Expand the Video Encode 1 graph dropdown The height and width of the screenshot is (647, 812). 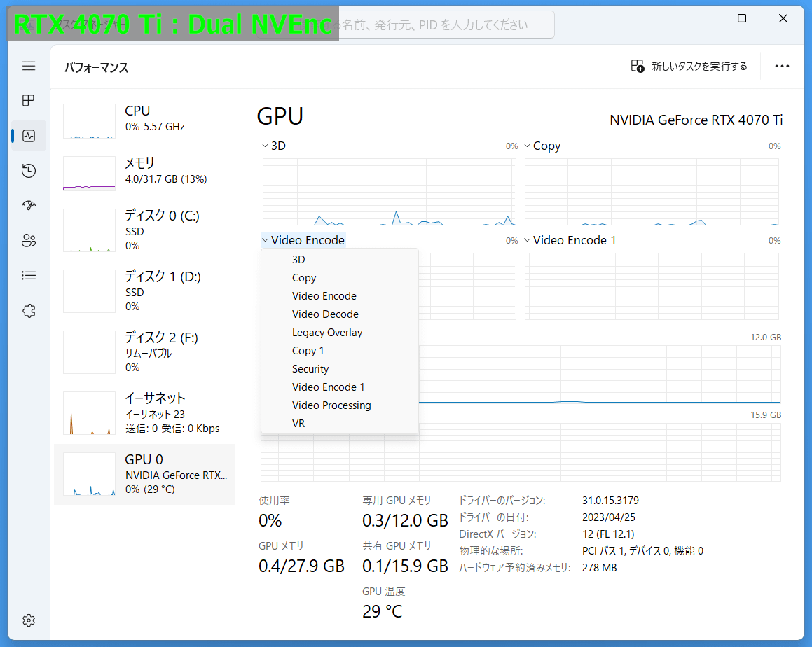(570, 240)
